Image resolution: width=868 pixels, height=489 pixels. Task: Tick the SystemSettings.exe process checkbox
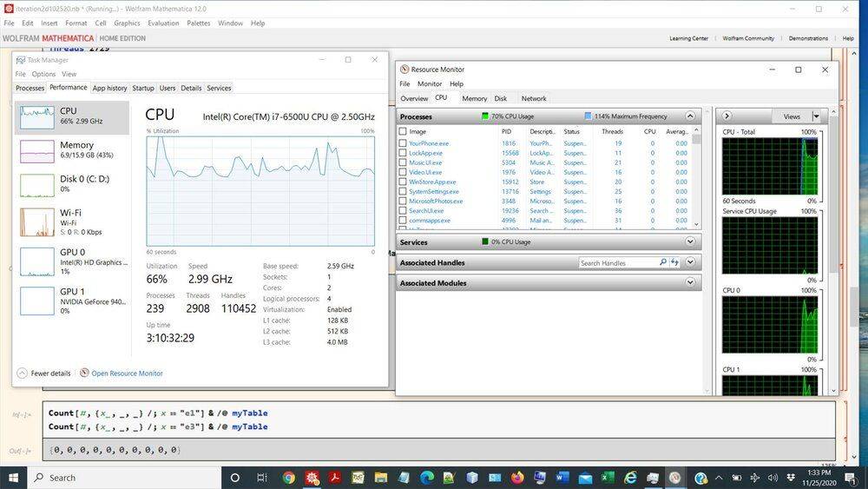pyautogui.click(x=402, y=191)
